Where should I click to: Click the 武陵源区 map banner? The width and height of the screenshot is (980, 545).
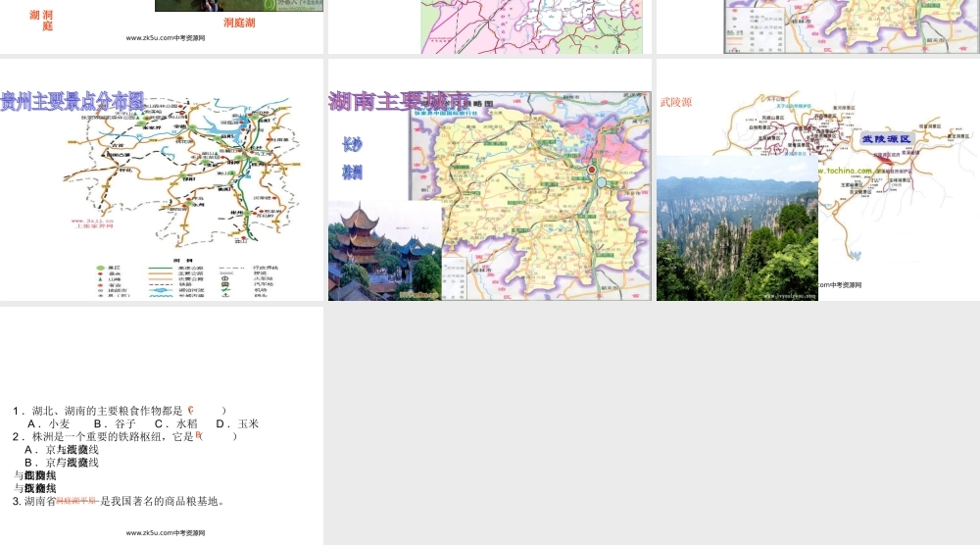[886, 139]
